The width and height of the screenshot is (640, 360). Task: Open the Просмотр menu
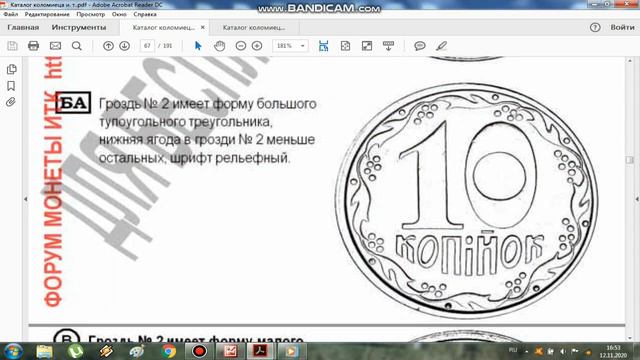91,14
